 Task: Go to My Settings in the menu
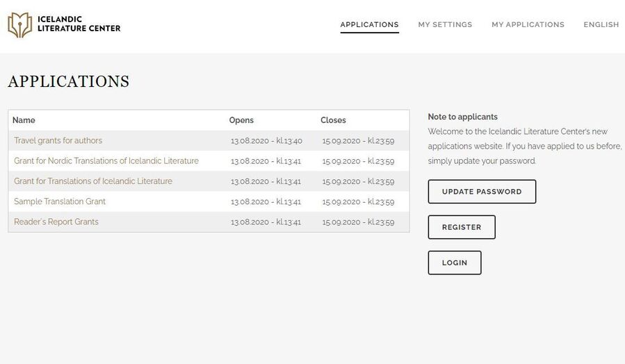pyautogui.click(x=445, y=24)
